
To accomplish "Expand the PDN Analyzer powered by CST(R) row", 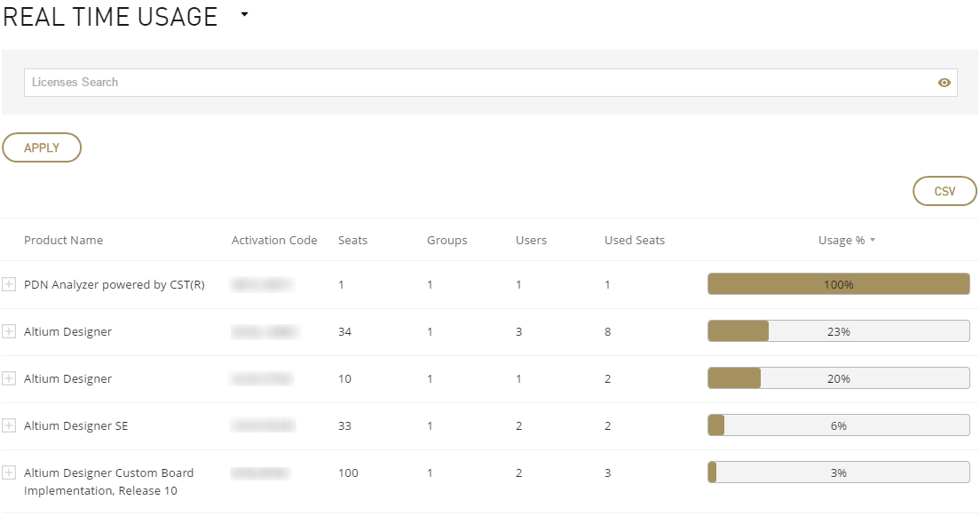I will coord(9,284).
